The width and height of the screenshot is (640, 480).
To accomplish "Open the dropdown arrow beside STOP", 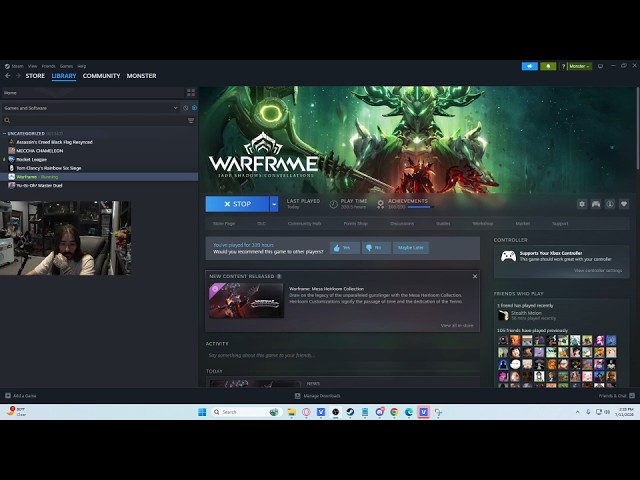I will [x=274, y=204].
